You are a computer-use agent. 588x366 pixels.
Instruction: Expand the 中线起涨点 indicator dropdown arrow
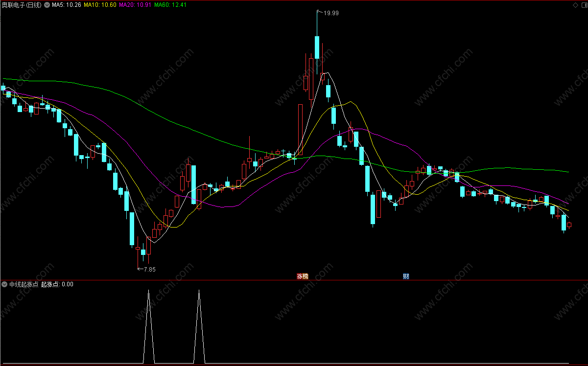pyautogui.click(x=4, y=284)
